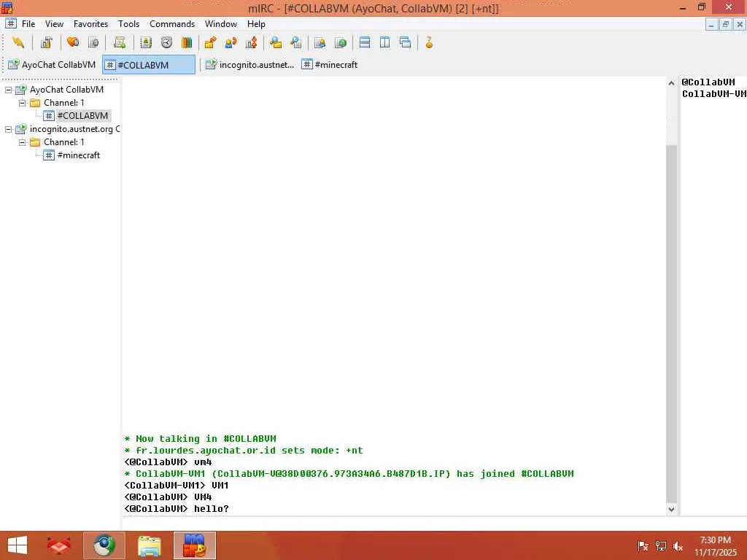
Task: Open Received Files folder toolbar icon
Action: coord(275,43)
